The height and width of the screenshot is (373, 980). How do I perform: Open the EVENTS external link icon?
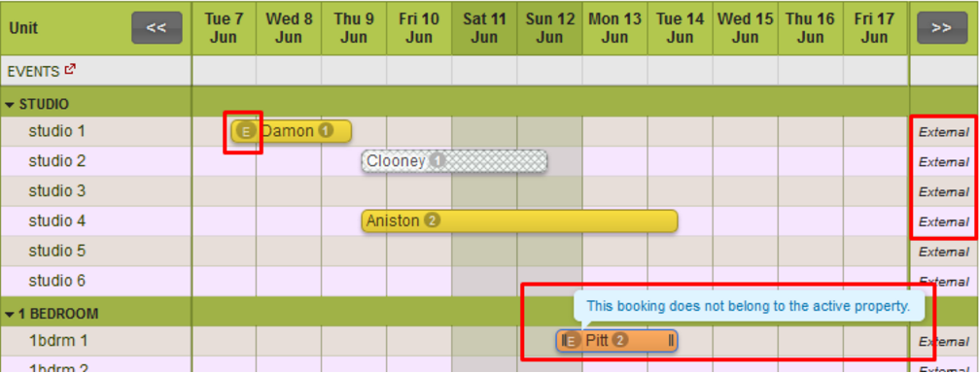point(69,70)
